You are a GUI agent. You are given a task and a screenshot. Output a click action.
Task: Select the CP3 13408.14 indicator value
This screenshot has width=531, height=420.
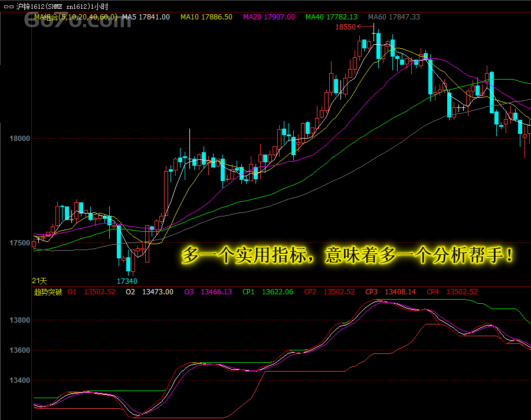[391, 292]
